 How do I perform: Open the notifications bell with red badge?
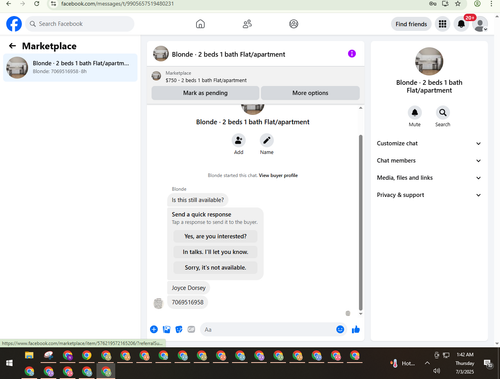tap(461, 24)
